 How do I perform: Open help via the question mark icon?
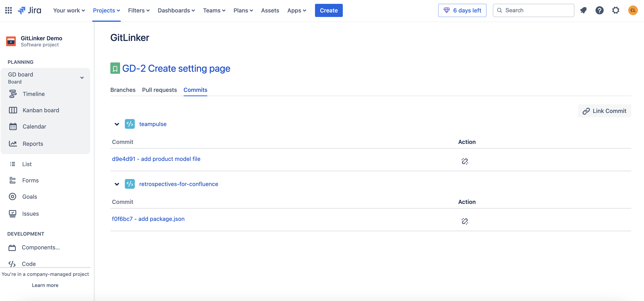[x=599, y=10]
